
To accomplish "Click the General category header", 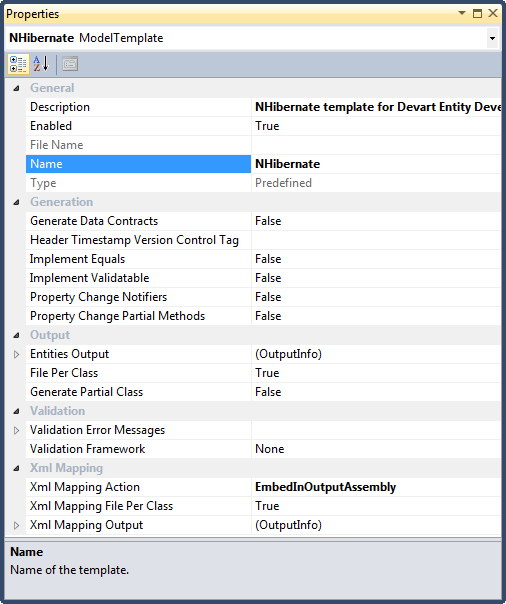I will coord(52,88).
